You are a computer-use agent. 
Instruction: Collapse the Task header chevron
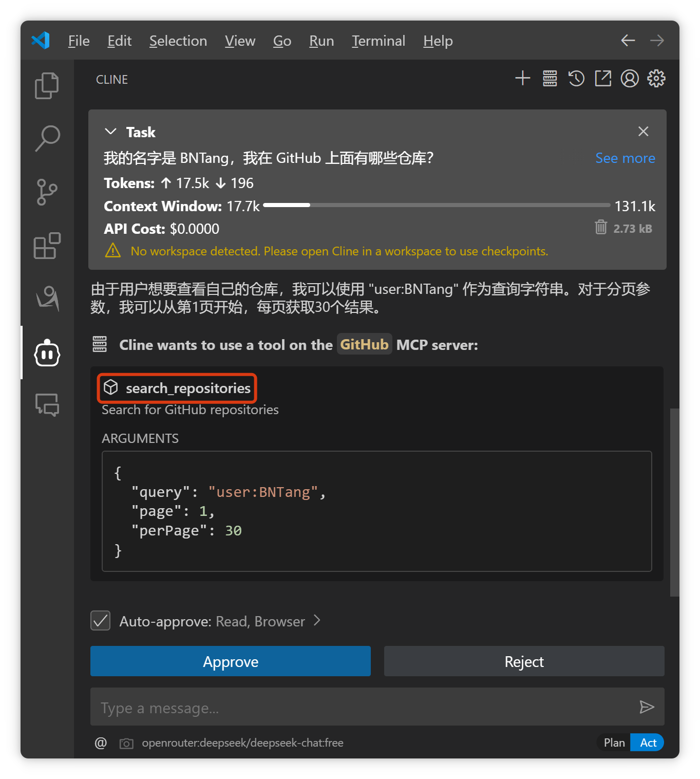click(x=110, y=132)
